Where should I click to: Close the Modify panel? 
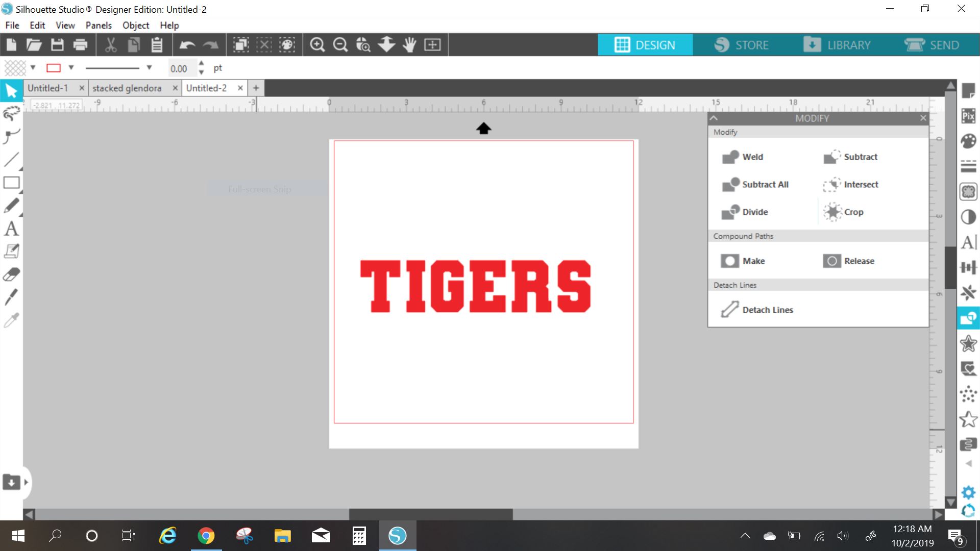tap(923, 118)
